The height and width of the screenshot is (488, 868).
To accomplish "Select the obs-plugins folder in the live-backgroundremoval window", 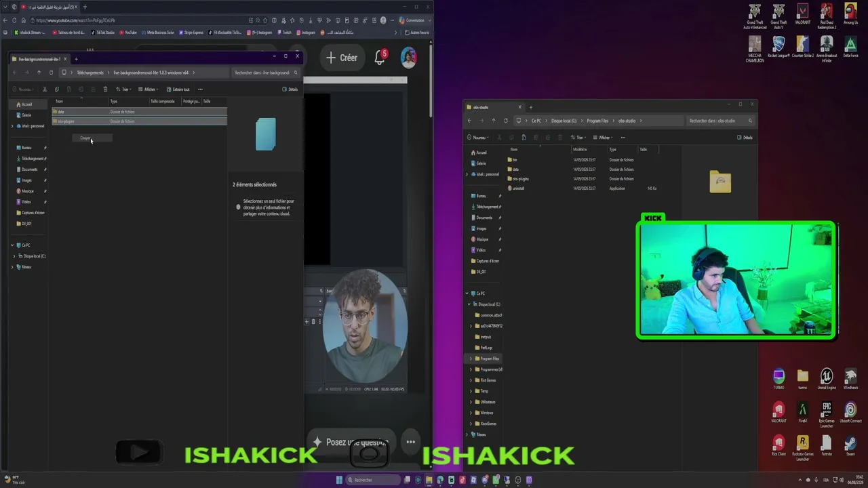I will (139, 121).
